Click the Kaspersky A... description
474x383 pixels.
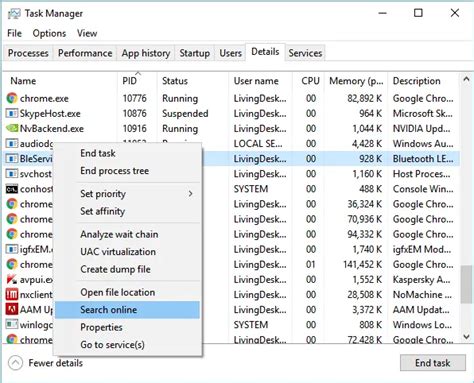422,280
